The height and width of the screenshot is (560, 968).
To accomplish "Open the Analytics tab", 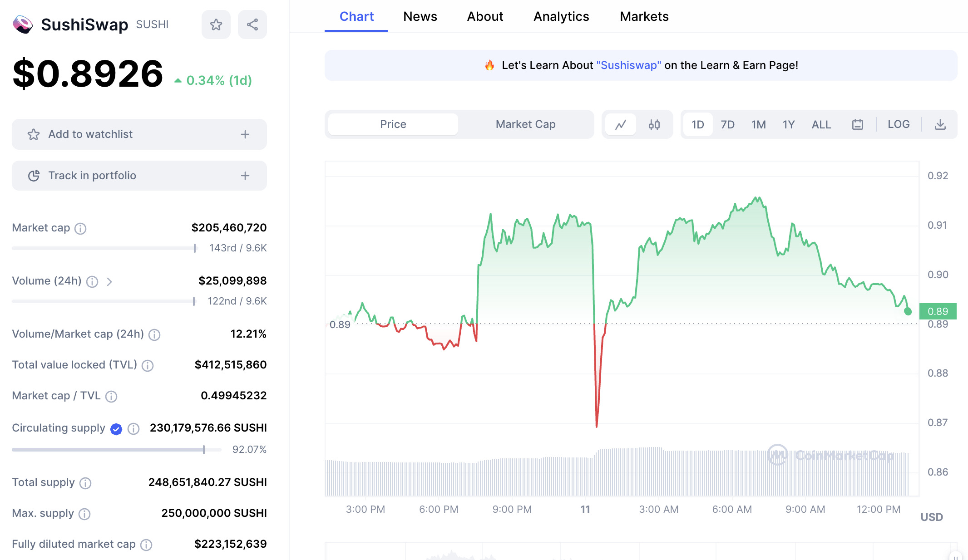I will coord(561,16).
